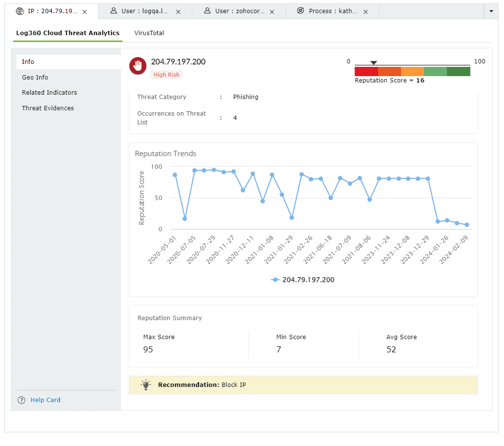504x446 pixels.
Task: Click the globe icon on IP tab
Action: click(x=20, y=11)
